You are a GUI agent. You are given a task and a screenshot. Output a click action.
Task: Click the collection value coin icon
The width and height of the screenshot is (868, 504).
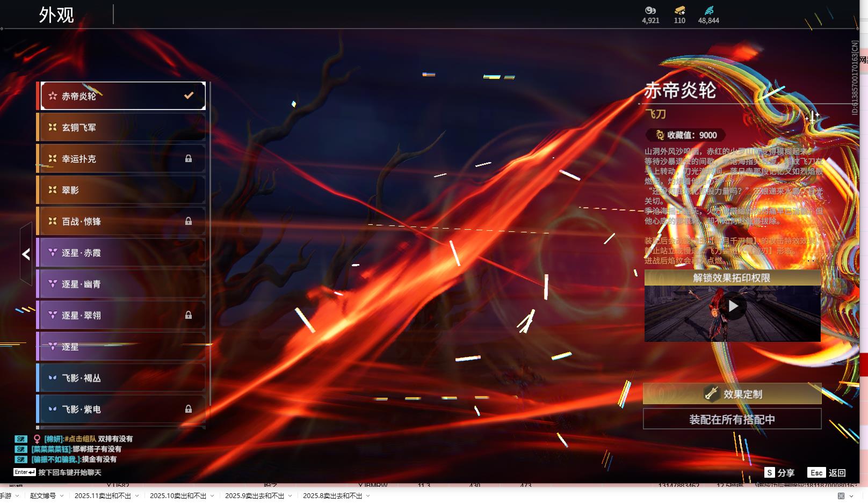660,135
